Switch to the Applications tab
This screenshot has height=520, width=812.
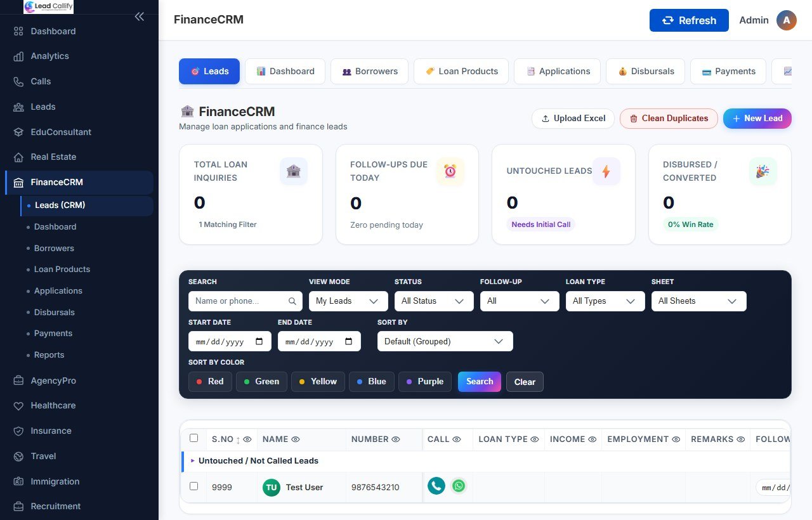click(558, 72)
